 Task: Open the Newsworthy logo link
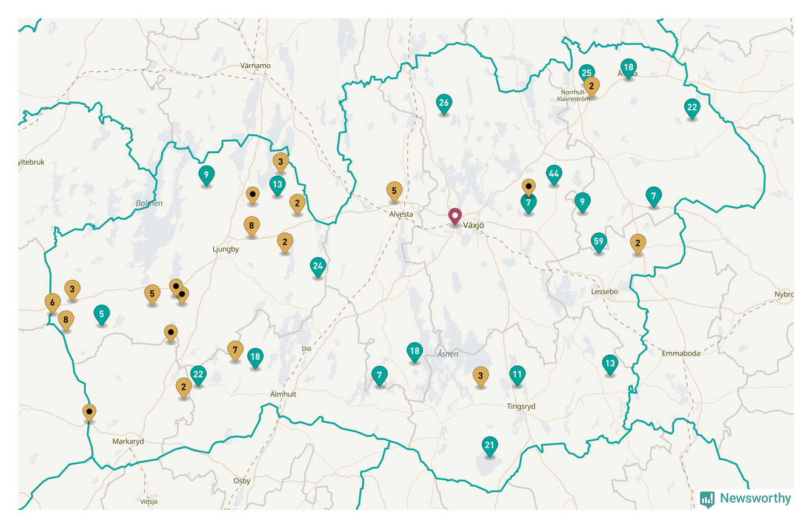pos(746,498)
